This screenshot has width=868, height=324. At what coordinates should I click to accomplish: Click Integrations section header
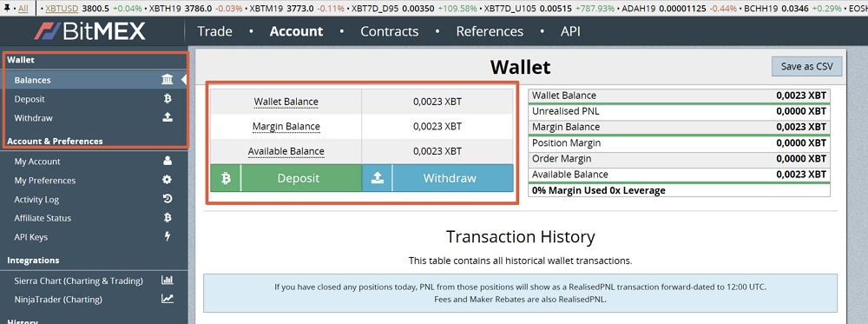[33, 261]
